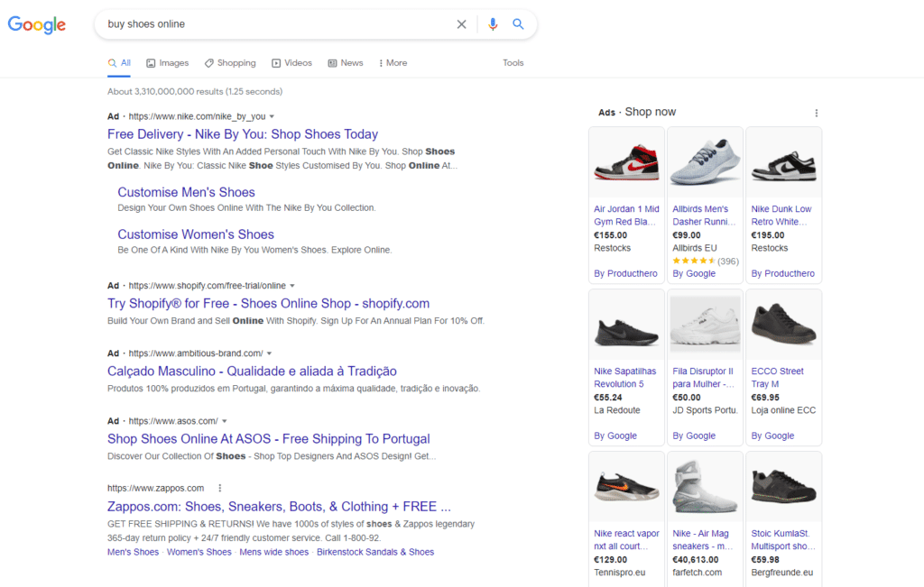
Task: View the Nike react vapor nxt image
Action: click(x=626, y=488)
